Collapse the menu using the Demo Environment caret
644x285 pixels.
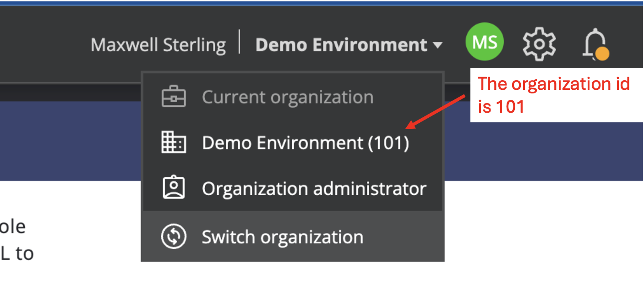pos(437,45)
